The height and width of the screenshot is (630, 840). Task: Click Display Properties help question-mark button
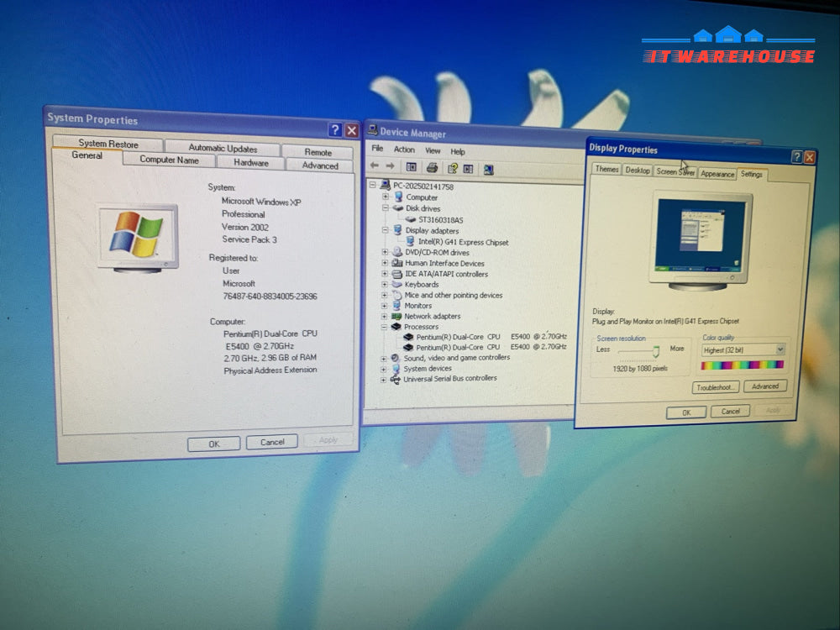796,157
